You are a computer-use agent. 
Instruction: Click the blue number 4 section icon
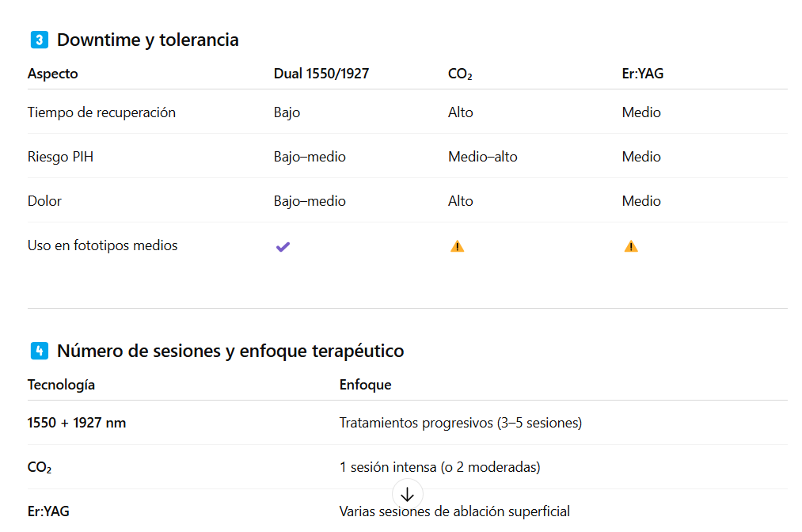[x=40, y=351]
